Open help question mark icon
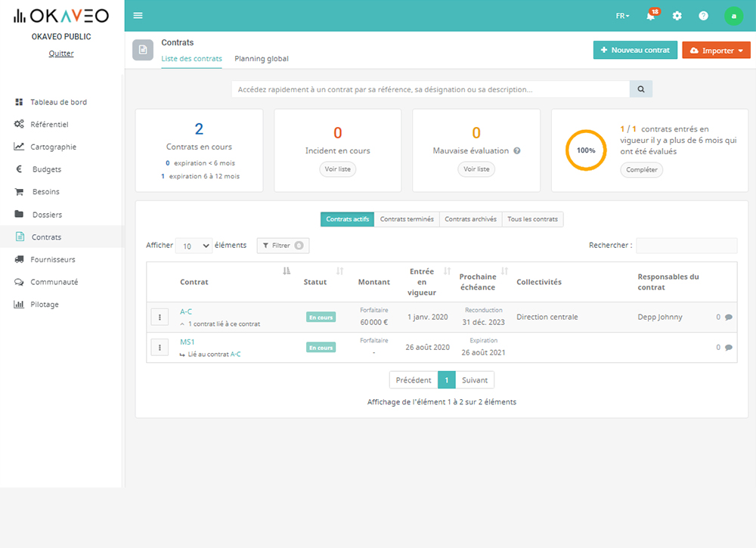 703,16
